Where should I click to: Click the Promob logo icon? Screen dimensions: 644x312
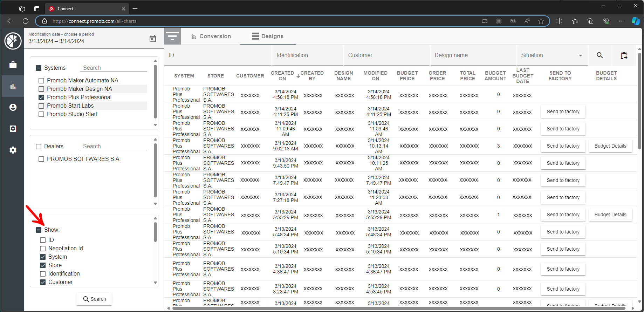click(13, 41)
